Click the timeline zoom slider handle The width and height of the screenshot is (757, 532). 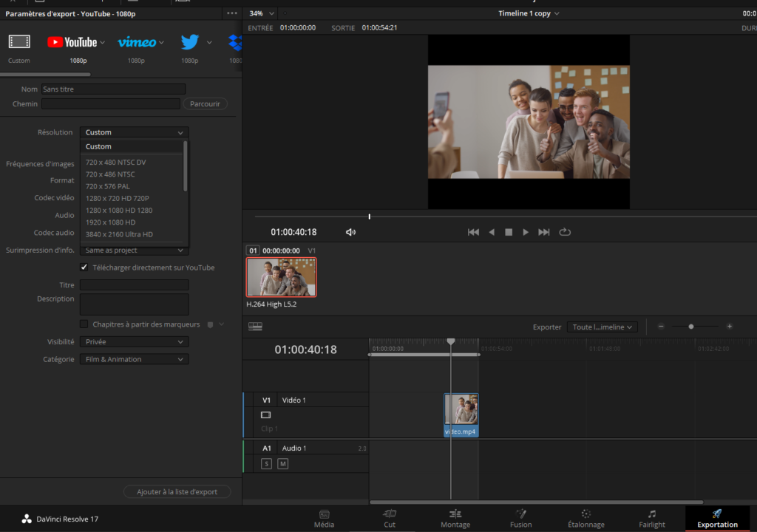691,327
